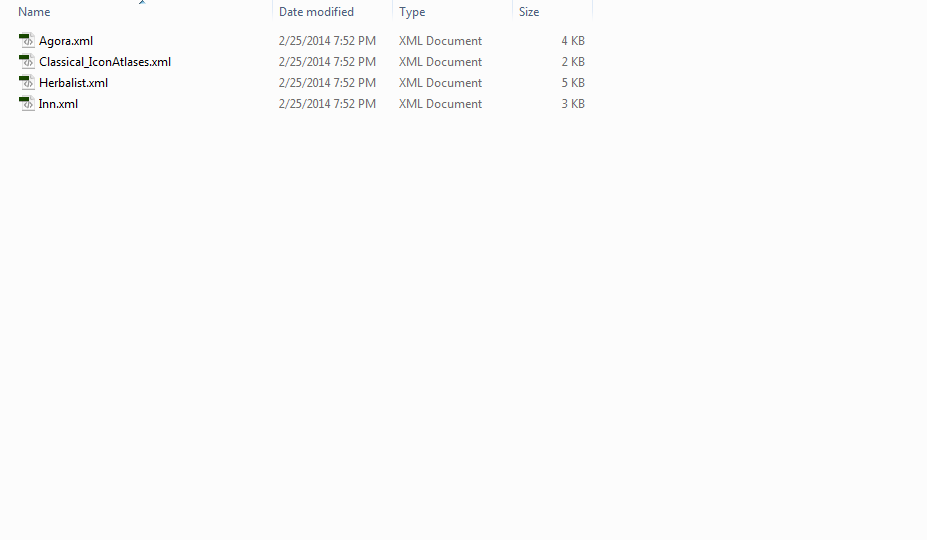Image resolution: width=927 pixels, height=540 pixels.
Task: Click the date modified of Inn.xml
Action: [327, 104]
